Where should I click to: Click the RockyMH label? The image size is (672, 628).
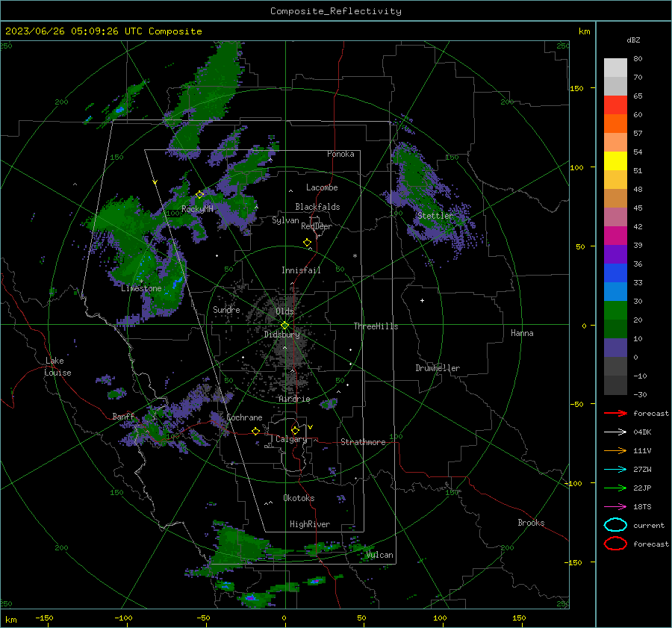click(197, 209)
